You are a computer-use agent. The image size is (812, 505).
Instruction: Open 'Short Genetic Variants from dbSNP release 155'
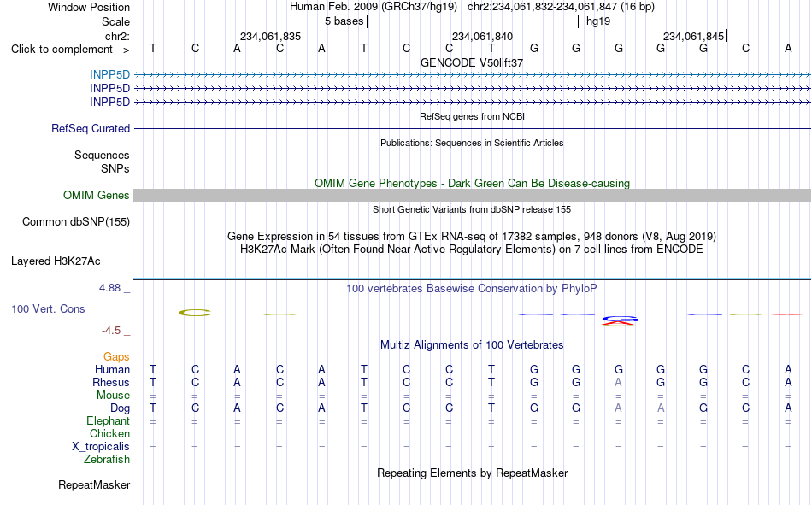tap(472, 209)
